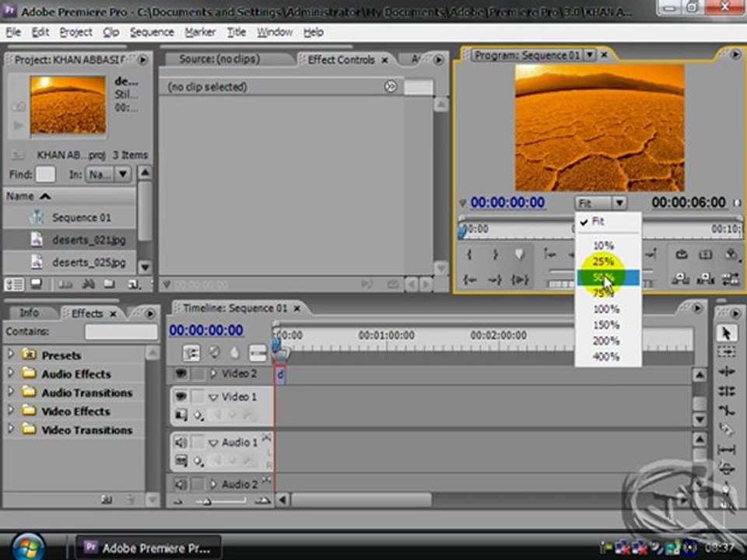Viewport: 747px width, 560px height.
Task: Collapse the Audio 1 track
Action: [213, 443]
